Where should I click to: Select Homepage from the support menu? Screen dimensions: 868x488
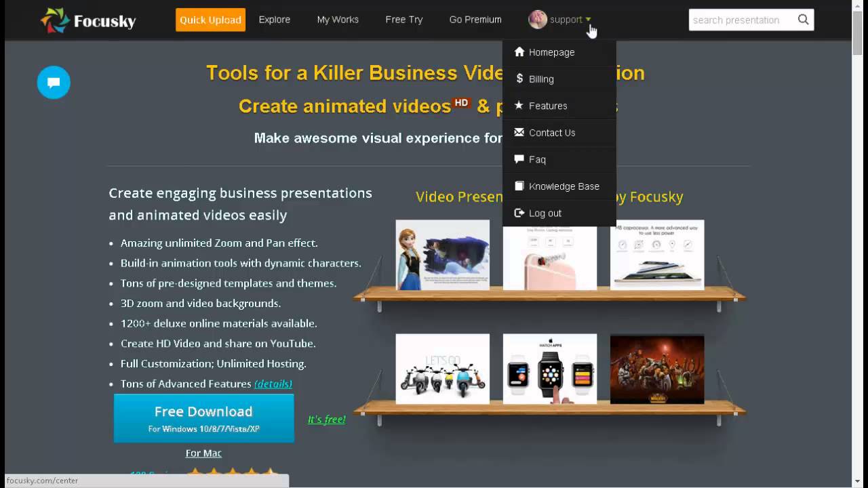559,52
